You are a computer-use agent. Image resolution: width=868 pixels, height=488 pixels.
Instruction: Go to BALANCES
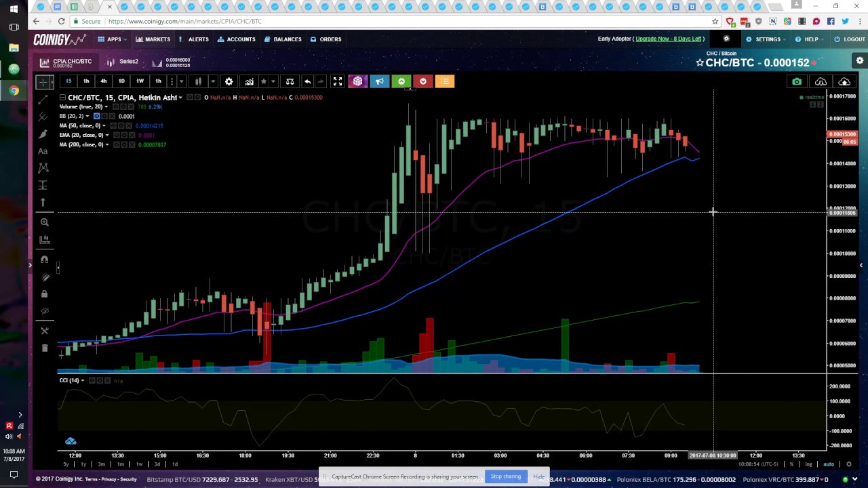283,39
